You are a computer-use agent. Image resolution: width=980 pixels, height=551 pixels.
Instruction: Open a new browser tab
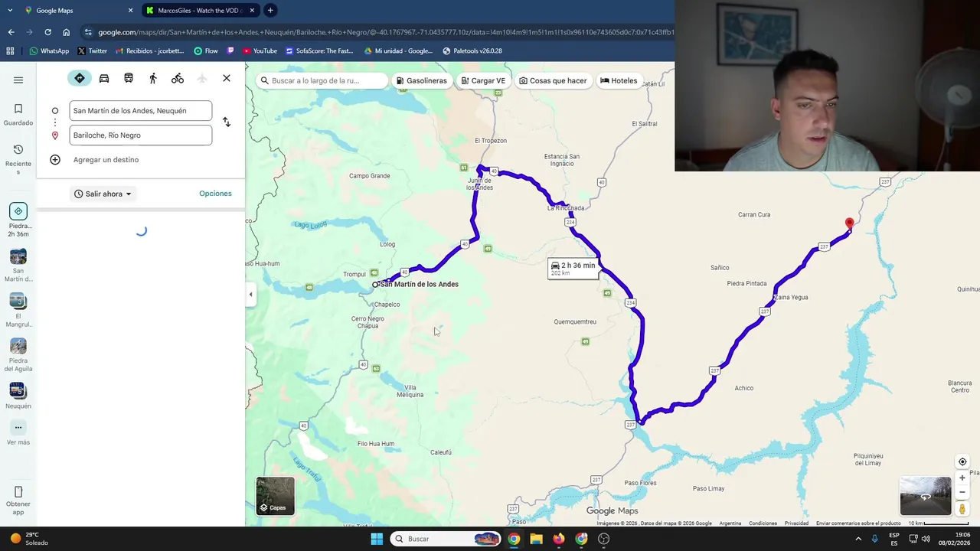click(270, 11)
